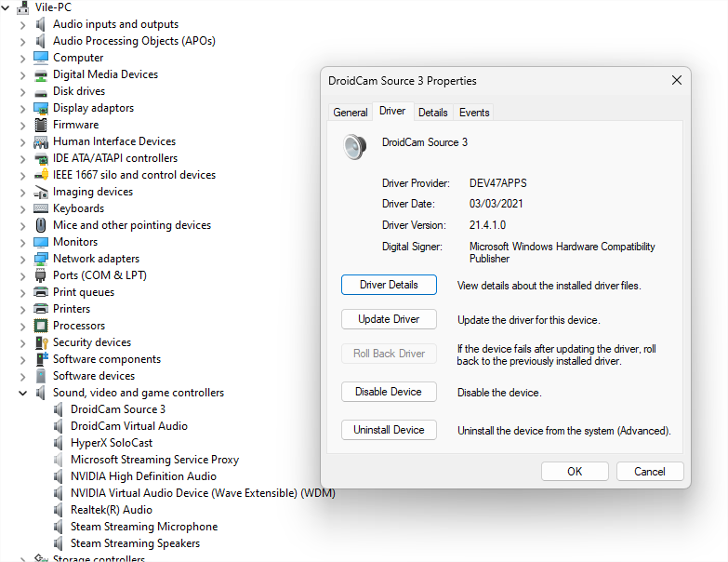Select NVIDIA High Definition Audio device
The height and width of the screenshot is (562, 728).
(143, 476)
